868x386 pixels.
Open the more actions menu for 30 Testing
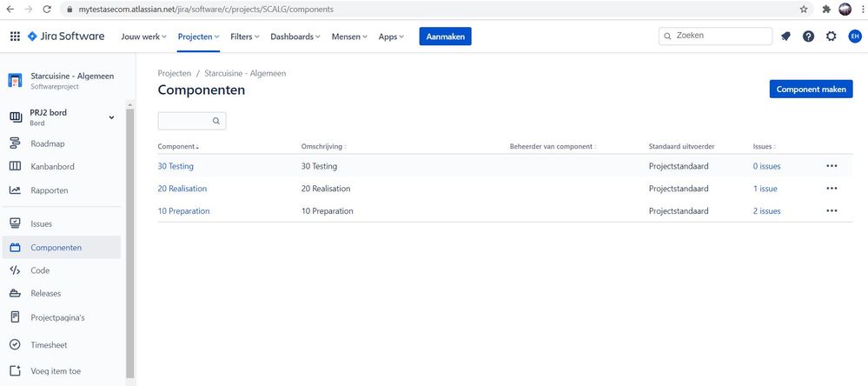[x=832, y=166]
